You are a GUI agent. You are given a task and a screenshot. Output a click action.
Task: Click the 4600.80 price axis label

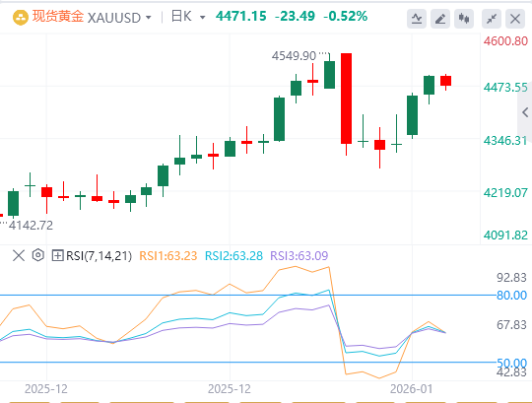click(x=505, y=41)
